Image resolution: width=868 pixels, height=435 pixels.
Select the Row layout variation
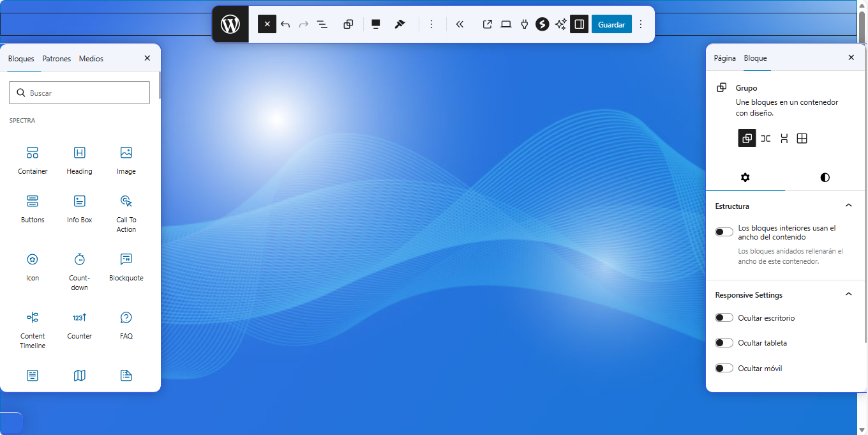click(x=765, y=139)
